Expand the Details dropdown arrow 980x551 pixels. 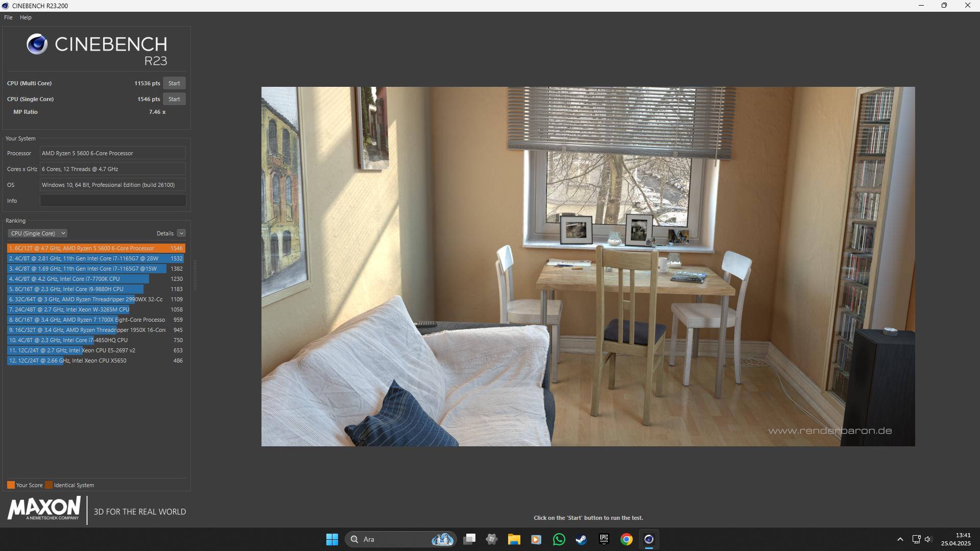coord(181,233)
